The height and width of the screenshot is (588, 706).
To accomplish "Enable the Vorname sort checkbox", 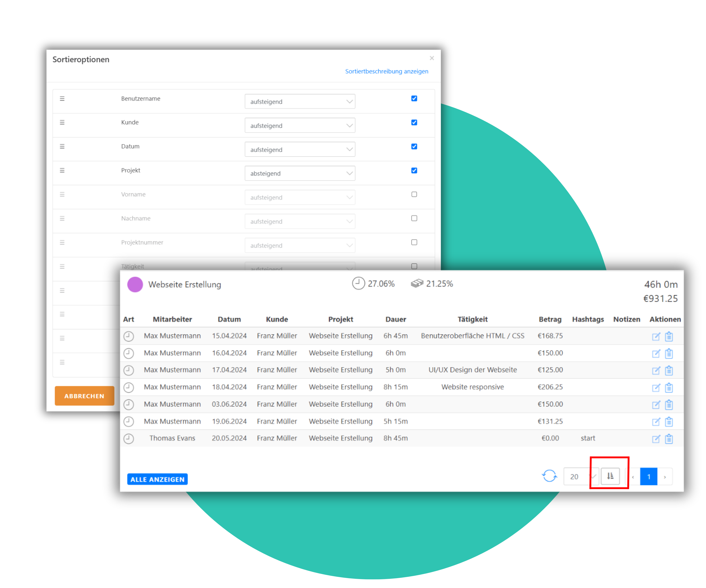I will 414,194.
